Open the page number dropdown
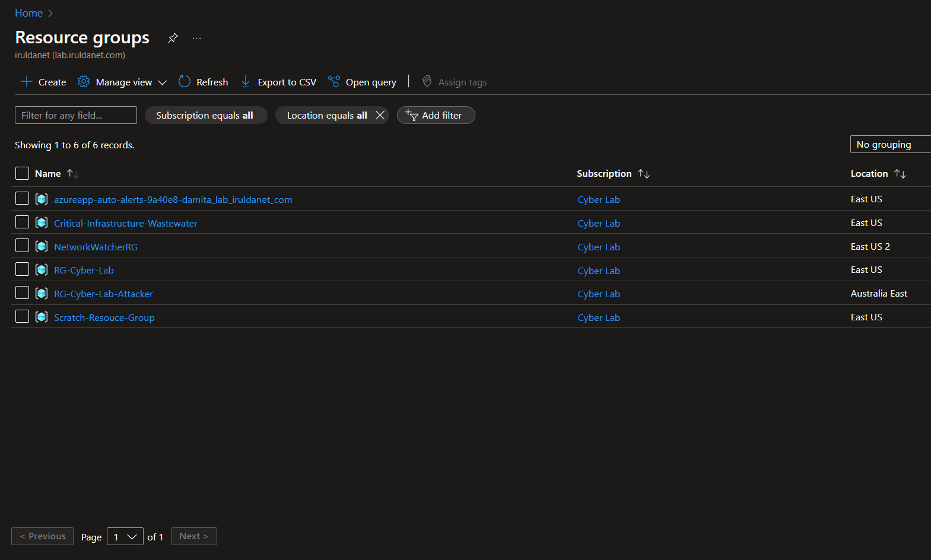The width and height of the screenshot is (931, 560). 125,536
